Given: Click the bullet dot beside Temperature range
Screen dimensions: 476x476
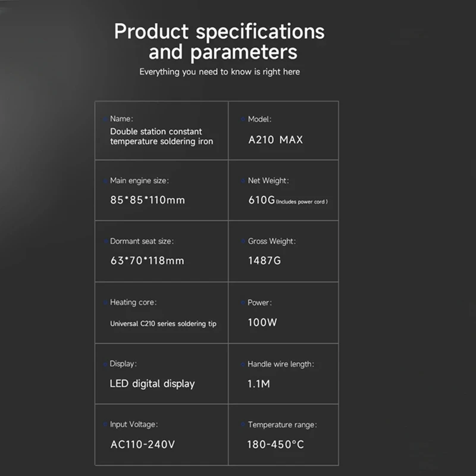Looking at the screenshot, I should point(243,425).
